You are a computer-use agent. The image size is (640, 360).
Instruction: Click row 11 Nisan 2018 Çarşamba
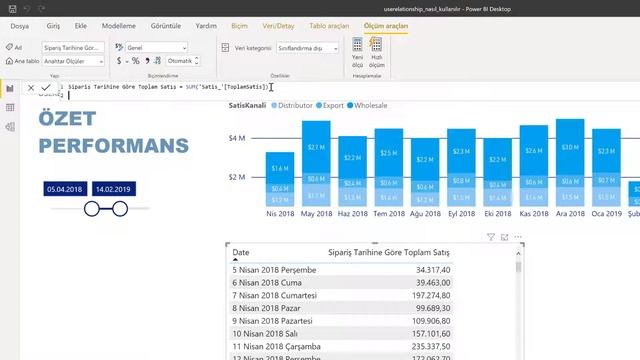(x=341, y=346)
